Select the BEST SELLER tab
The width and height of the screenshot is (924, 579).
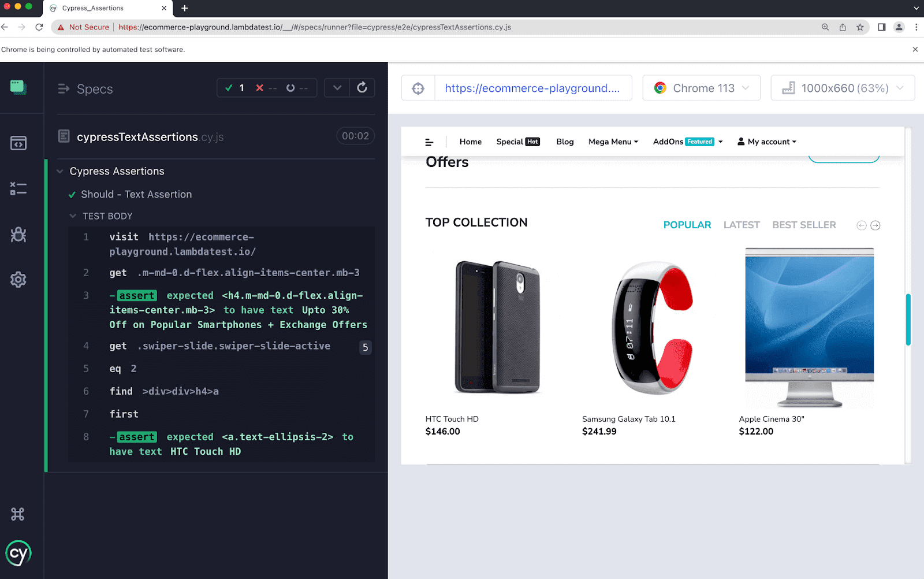pyautogui.click(x=804, y=225)
